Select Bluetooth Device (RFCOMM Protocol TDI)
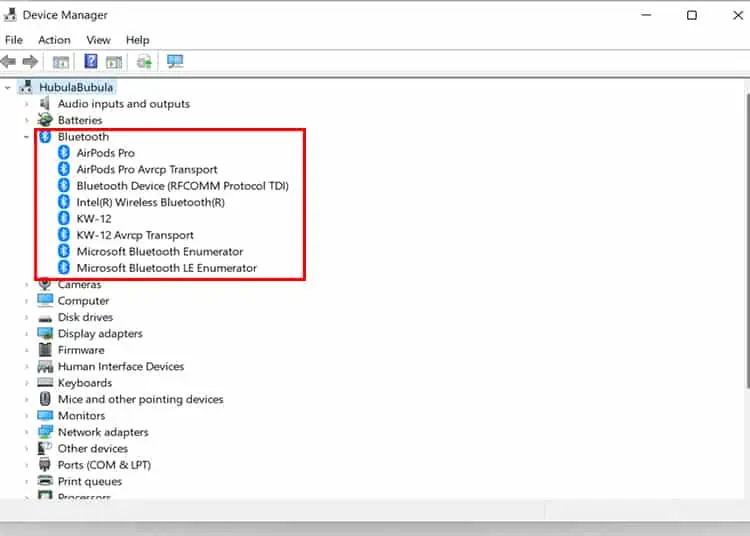Viewport: 750px width, 536px height. point(183,186)
